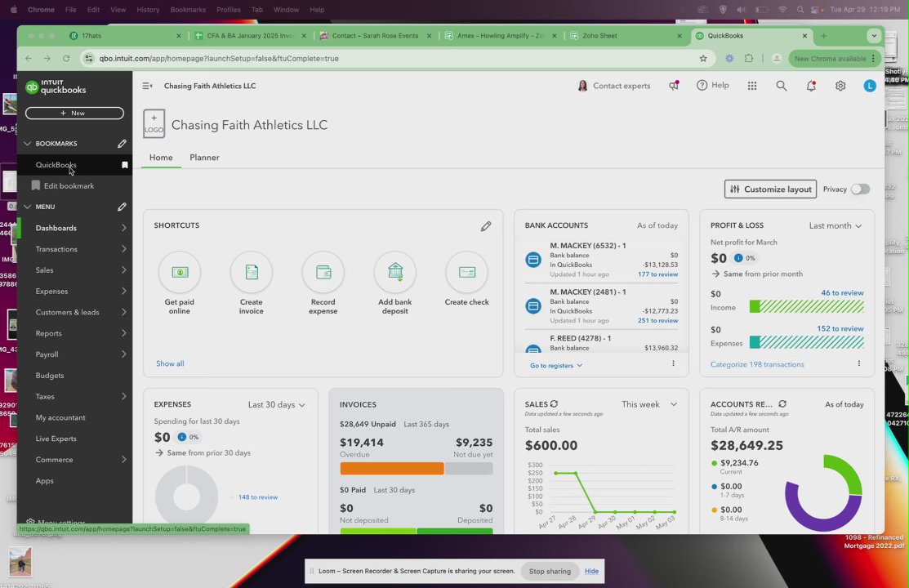The width and height of the screenshot is (909, 588).
Task: Click Show all shortcuts link
Action: [x=170, y=363]
